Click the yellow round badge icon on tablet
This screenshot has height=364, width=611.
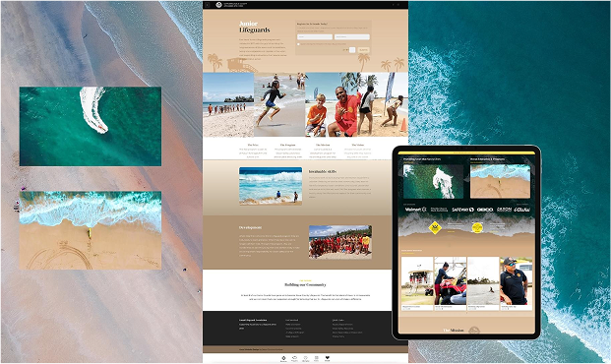tap(477, 227)
